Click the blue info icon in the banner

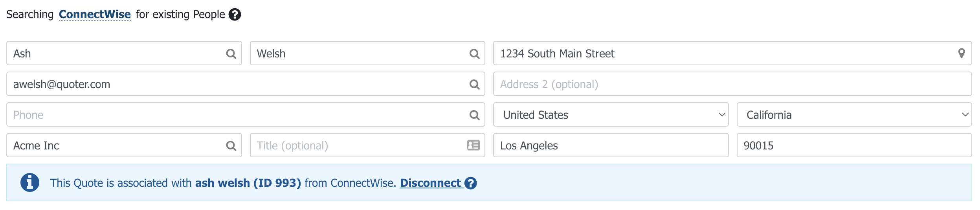[30, 183]
